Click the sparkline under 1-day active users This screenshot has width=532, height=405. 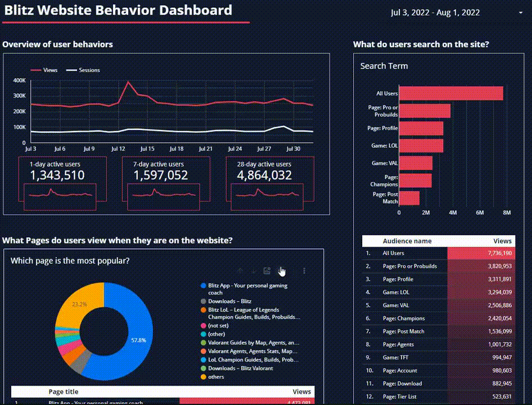click(60, 197)
